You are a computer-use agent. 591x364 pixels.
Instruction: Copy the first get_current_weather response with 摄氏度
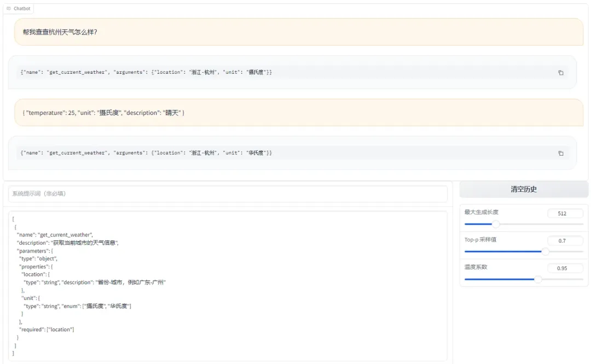[x=560, y=73]
